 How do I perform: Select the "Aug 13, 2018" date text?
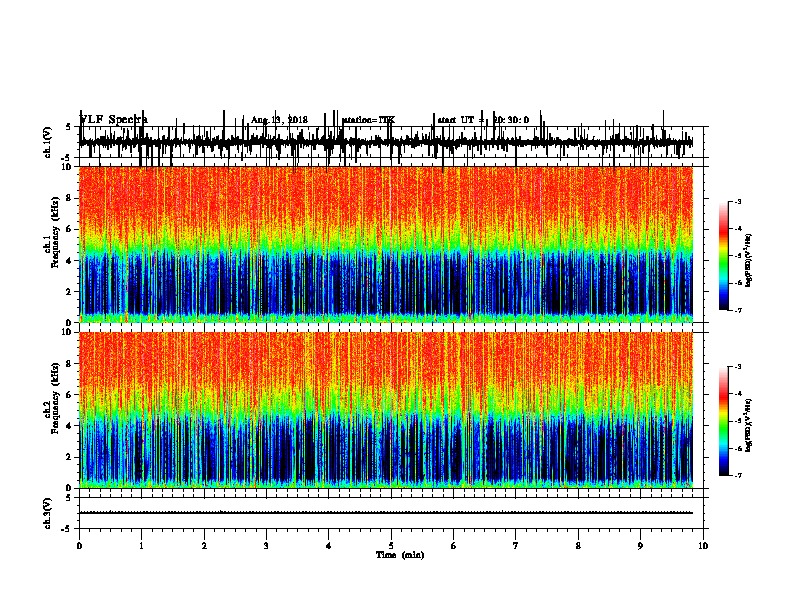click(x=279, y=120)
